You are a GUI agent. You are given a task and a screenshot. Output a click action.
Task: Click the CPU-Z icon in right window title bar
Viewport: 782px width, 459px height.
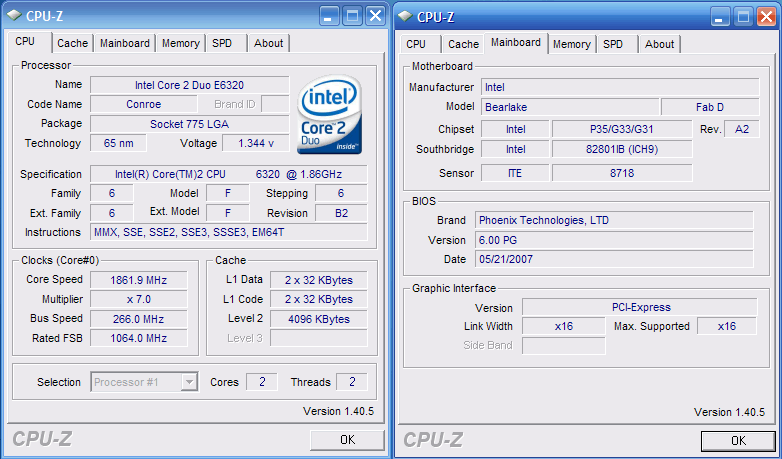point(405,16)
